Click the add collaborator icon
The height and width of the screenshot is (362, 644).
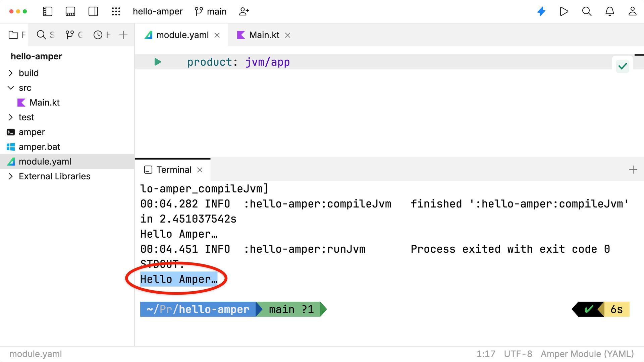244,11
